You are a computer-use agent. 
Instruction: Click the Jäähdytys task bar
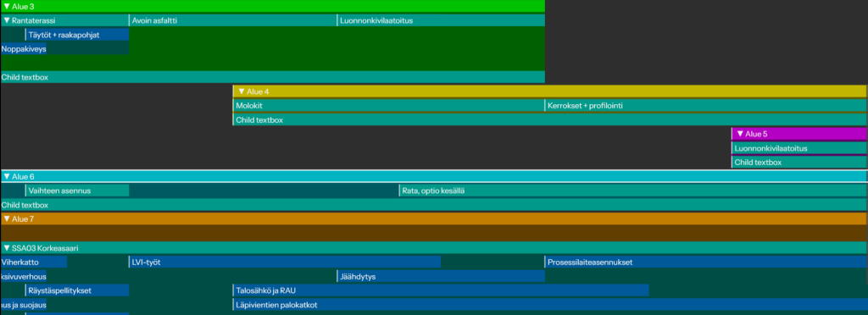pos(441,276)
